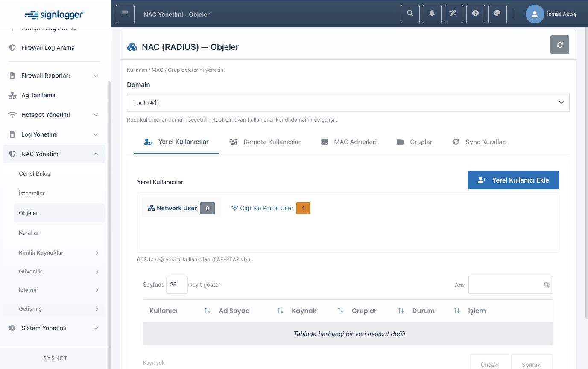Sort by Kaynak column arrows
The image size is (588, 369).
click(x=340, y=311)
